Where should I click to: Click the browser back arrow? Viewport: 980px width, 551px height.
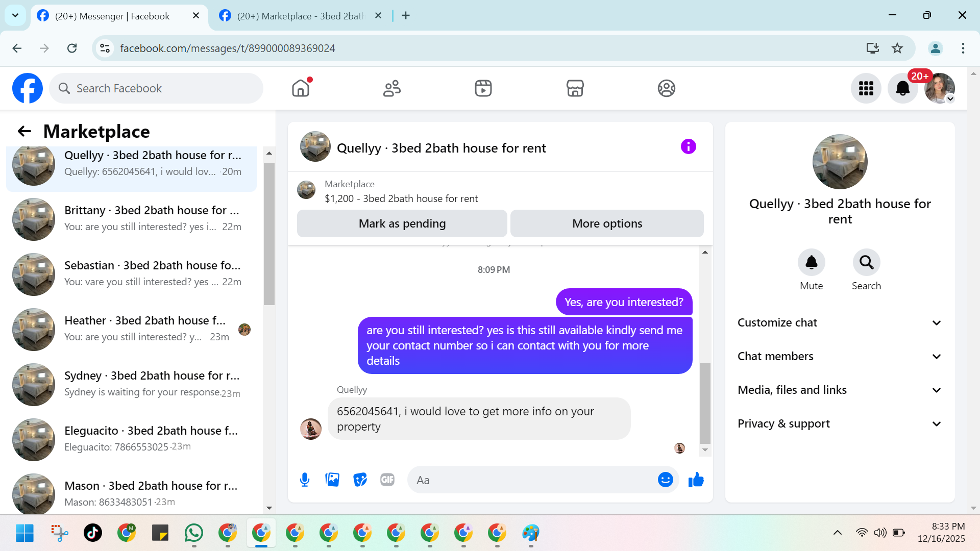pos(17,48)
